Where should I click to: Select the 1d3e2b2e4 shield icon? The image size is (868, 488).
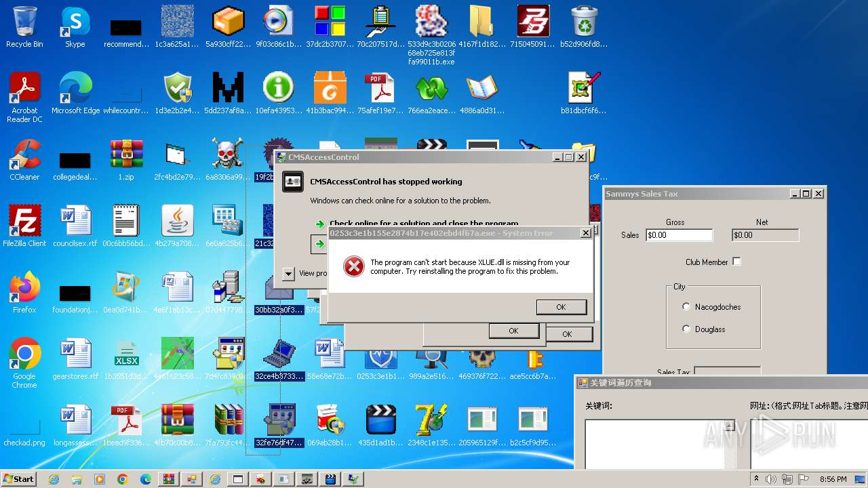point(177,93)
